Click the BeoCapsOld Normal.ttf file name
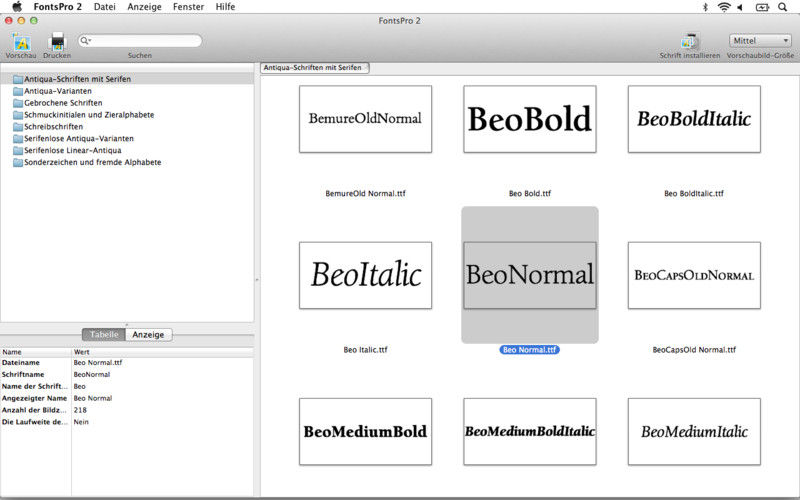The image size is (800, 500). click(x=694, y=349)
